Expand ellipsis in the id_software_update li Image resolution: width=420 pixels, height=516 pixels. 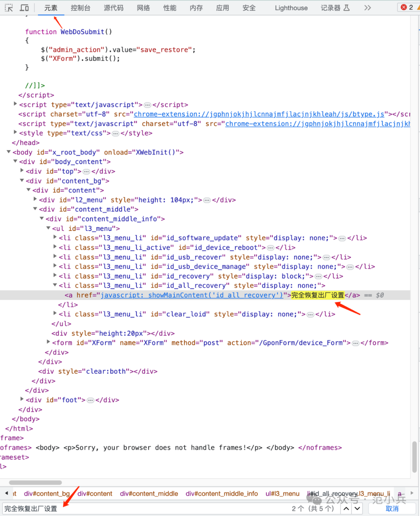(342, 238)
